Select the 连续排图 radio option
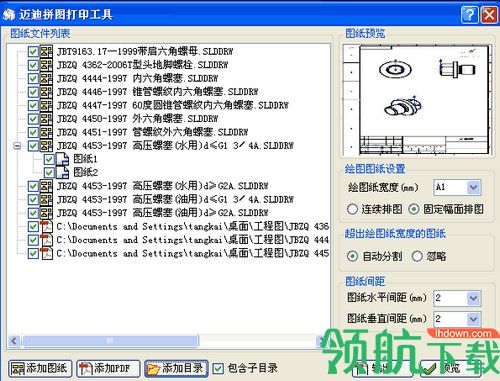500x381 pixels. pos(352,209)
